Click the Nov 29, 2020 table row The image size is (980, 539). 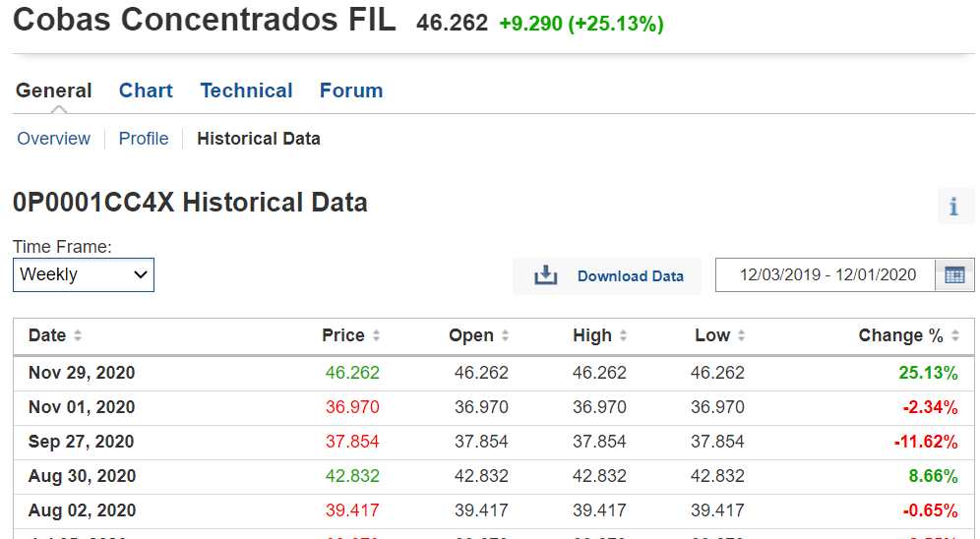(x=492, y=373)
